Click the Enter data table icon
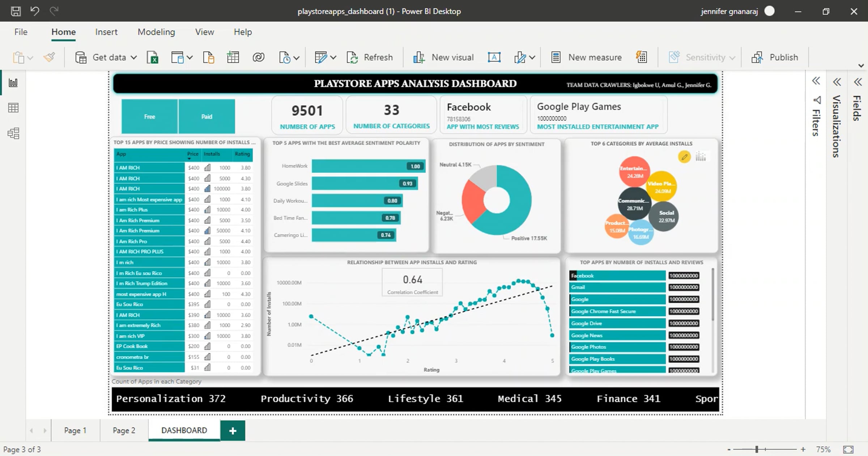The image size is (868, 456). pos(233,57)
